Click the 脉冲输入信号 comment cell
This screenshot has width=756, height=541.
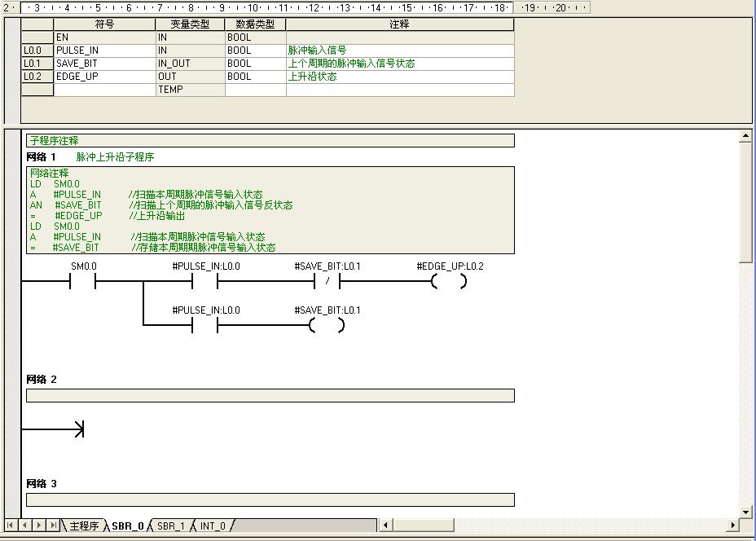tap(400, 51)
